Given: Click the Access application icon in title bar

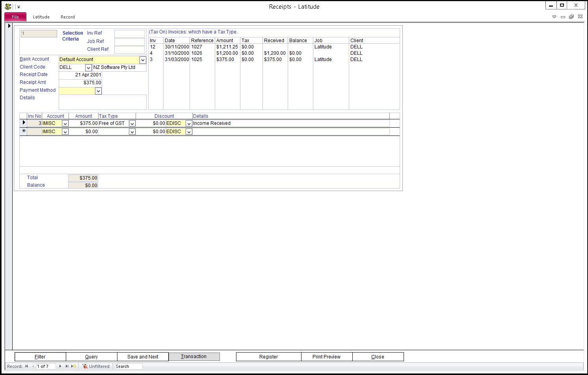Looking at the screenshot, I should pos(8,7).
